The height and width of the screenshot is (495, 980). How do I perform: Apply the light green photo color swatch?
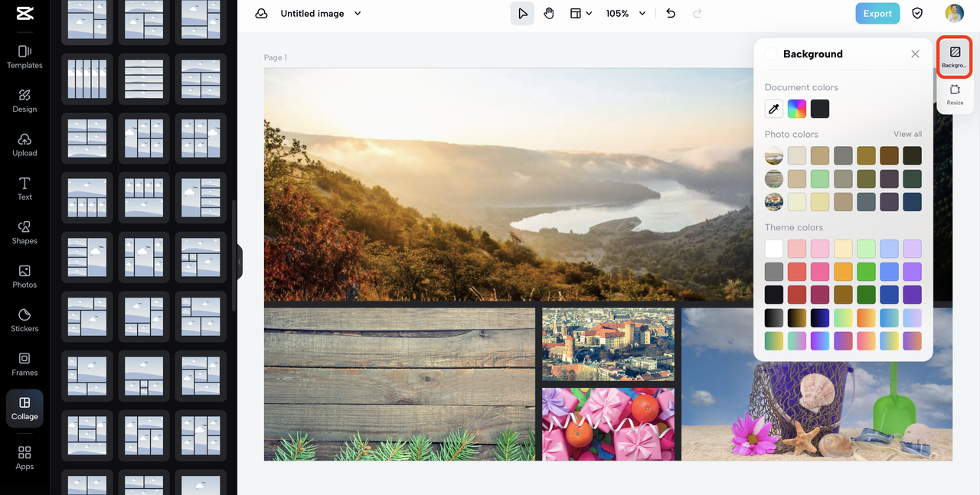[x=820, y=179]
